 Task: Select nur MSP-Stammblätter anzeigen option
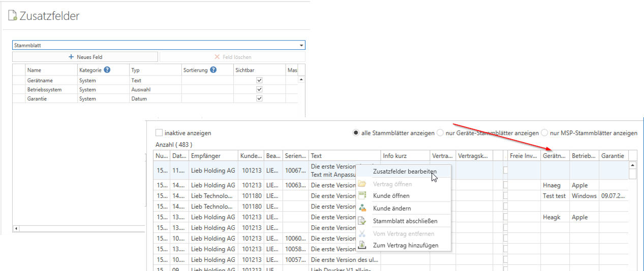(545, 133)
